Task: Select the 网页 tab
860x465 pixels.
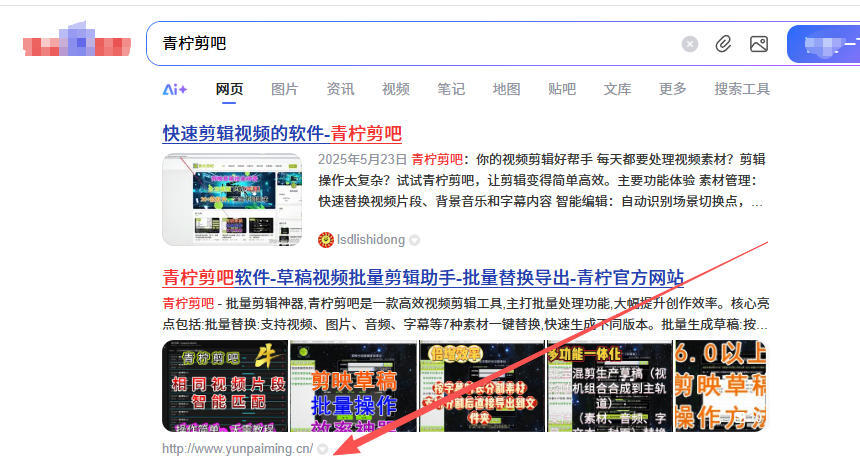Action: click(229, 89)
